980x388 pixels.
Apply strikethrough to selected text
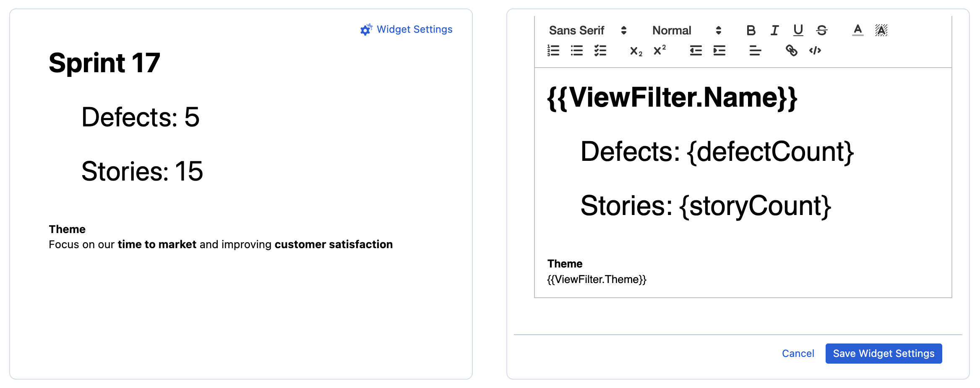(x=821, y=30)
